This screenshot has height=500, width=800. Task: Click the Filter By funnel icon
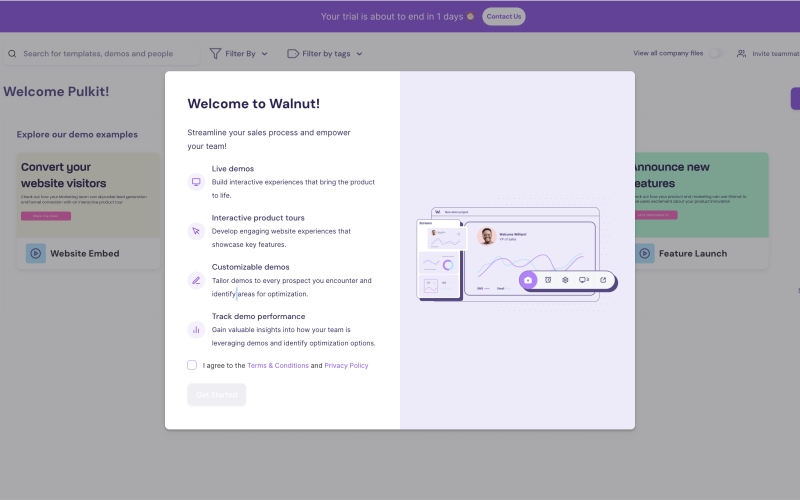[x=215, y=54]
